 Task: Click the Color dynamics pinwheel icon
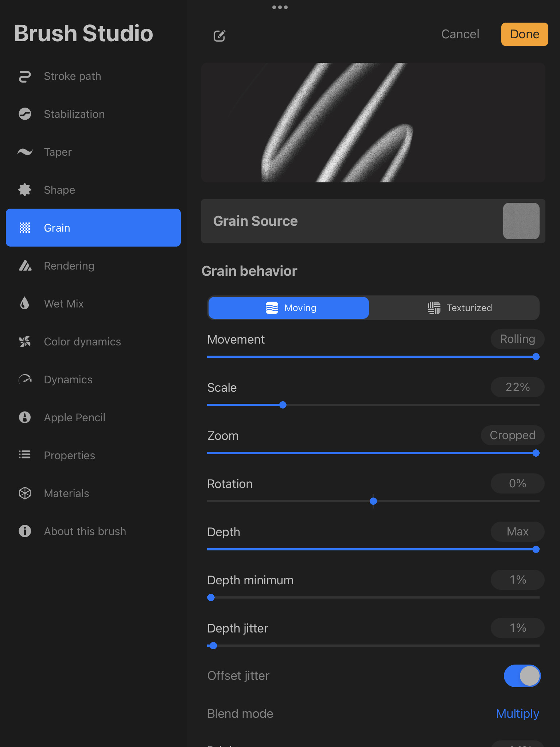point(25,341)
